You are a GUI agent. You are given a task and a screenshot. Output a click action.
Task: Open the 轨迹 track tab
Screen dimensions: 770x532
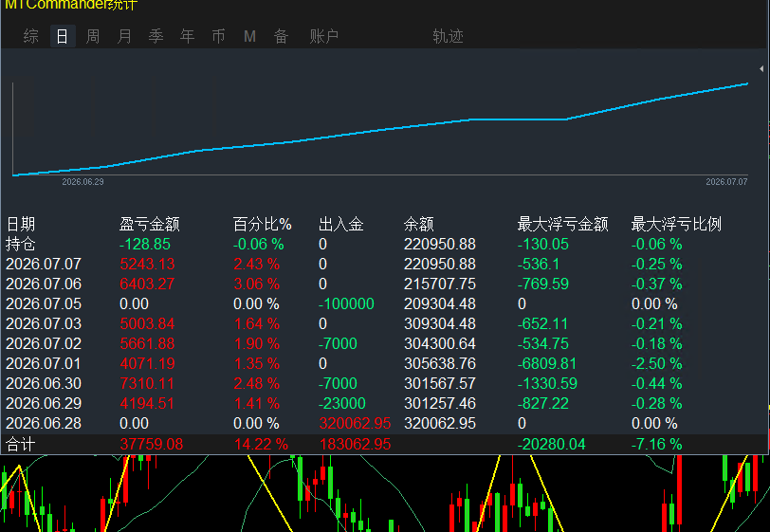coord(448,36)
